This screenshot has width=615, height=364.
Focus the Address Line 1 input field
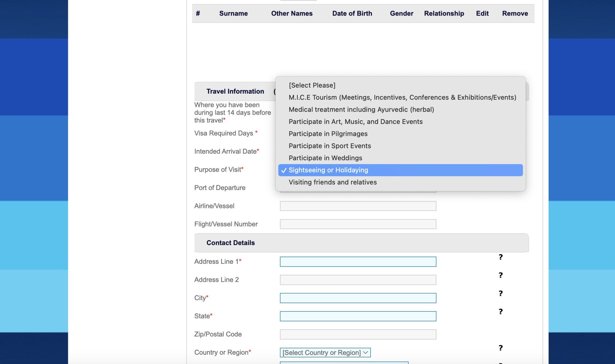coord(358,262)
